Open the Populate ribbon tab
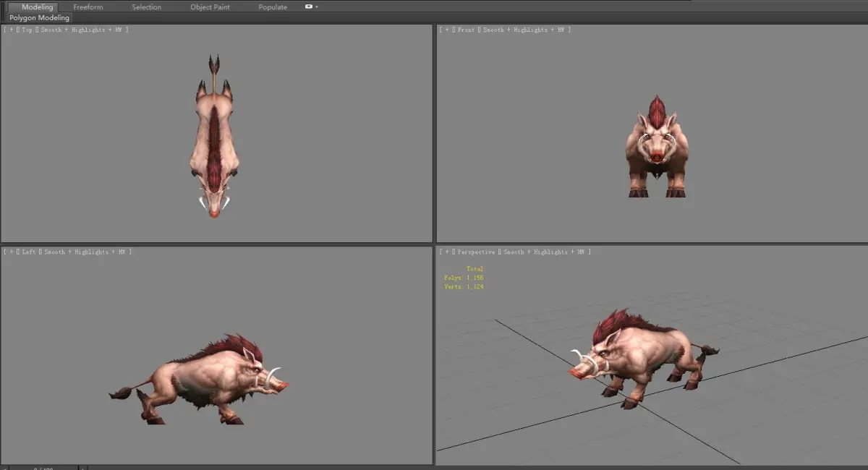The image size is (868, 470). pos(273,7)
